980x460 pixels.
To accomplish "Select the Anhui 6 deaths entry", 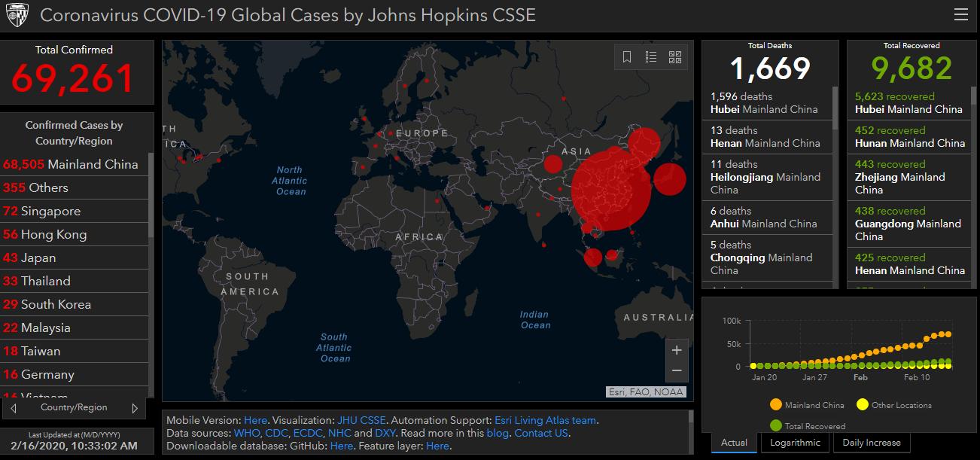I will 768,218.
